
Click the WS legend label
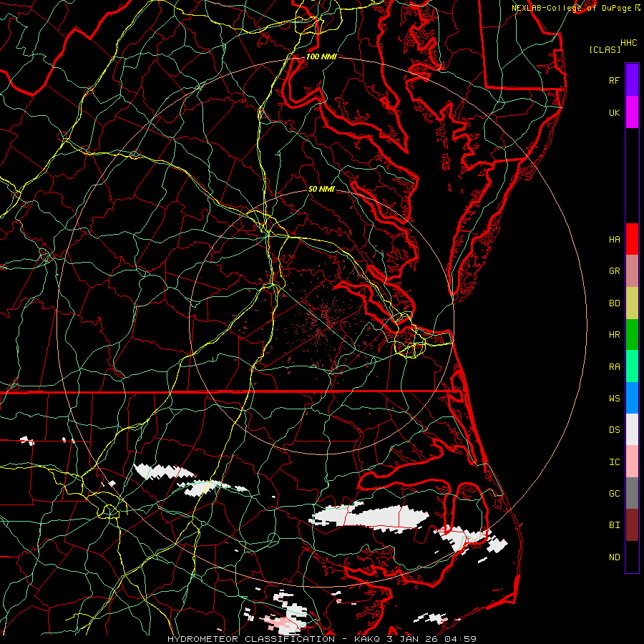[x=614, y=399]
